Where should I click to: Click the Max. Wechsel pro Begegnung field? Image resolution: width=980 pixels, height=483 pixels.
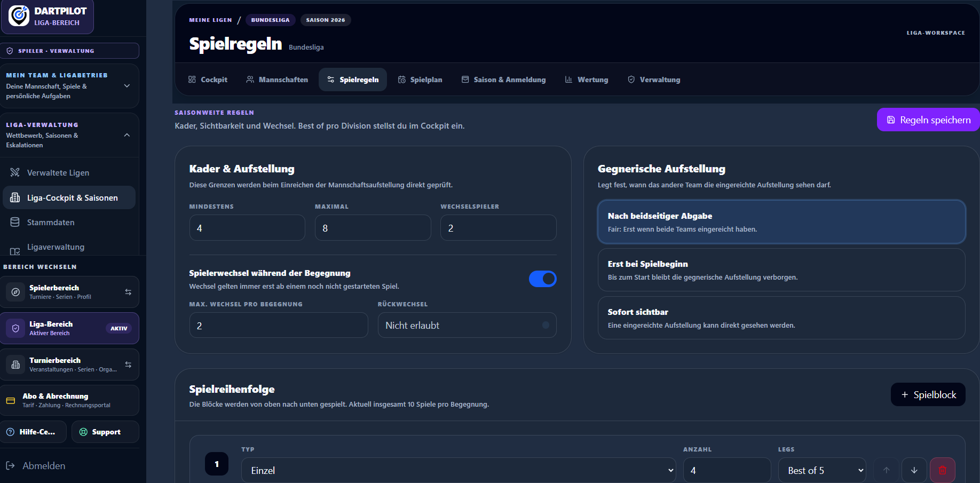[279, 325]
